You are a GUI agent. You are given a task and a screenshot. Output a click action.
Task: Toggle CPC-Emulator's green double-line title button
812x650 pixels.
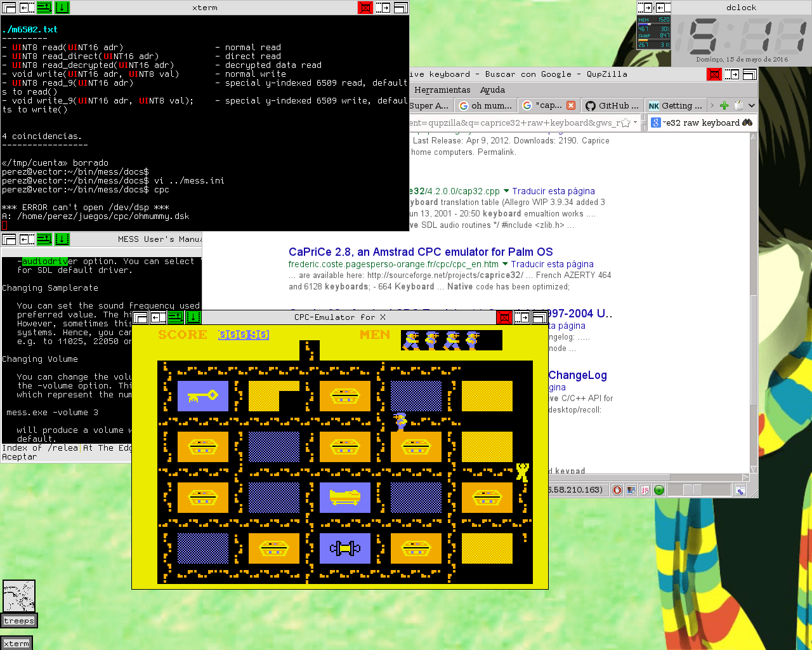[175, 317]
